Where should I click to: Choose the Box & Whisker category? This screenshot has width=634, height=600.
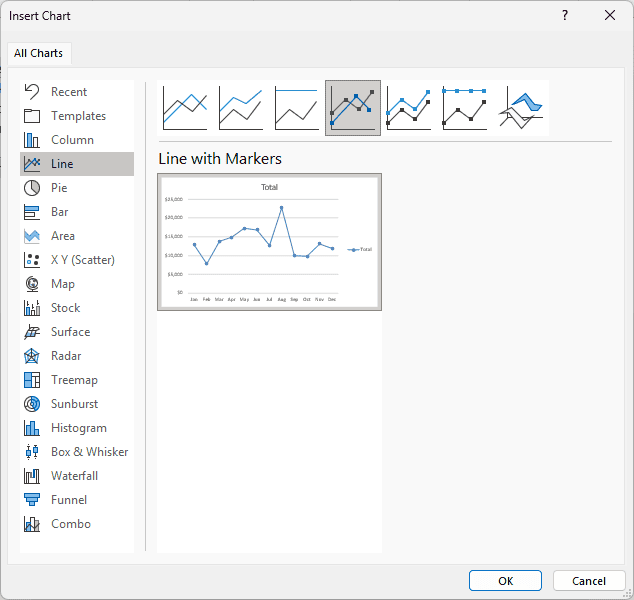[77, 452]
